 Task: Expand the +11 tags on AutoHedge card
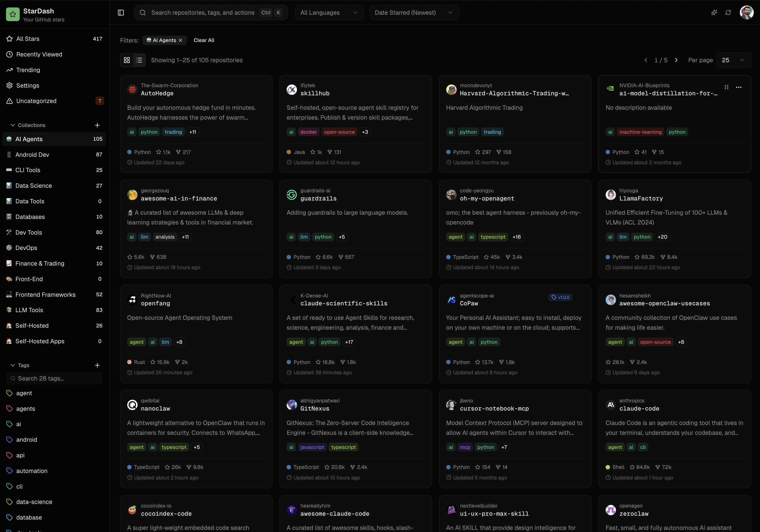coord(193,132)
